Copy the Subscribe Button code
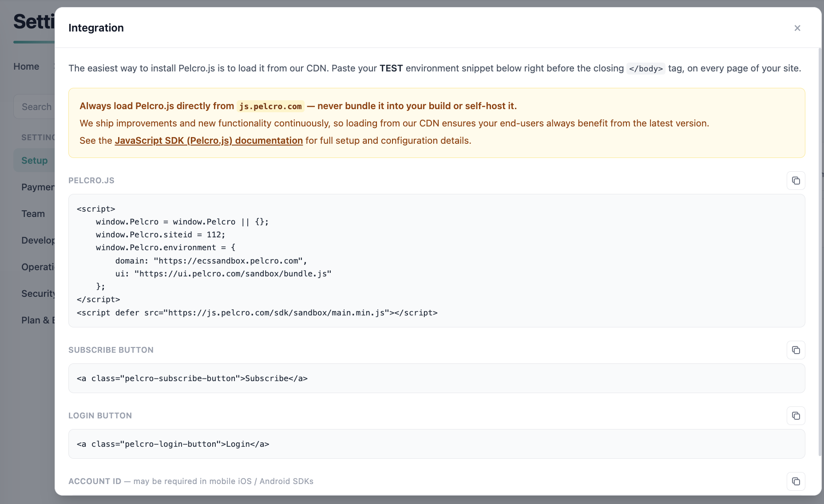Image resolution: width=824 pixels, height=504 pixels. tap(796, 350)
